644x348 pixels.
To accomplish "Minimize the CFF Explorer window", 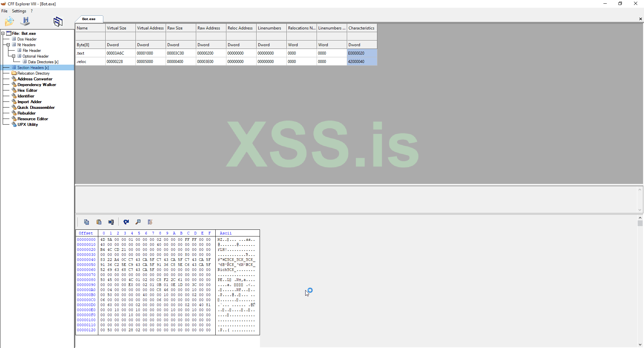I will point(605,4).
